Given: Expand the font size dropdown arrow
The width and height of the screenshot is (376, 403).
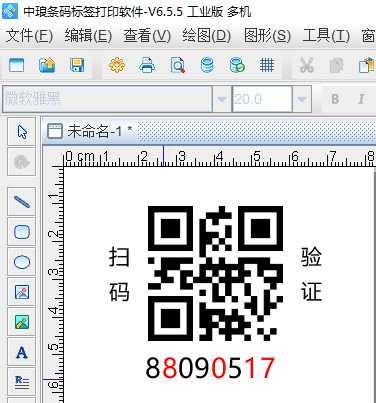Looking at the screenshot, I should 302,99.
